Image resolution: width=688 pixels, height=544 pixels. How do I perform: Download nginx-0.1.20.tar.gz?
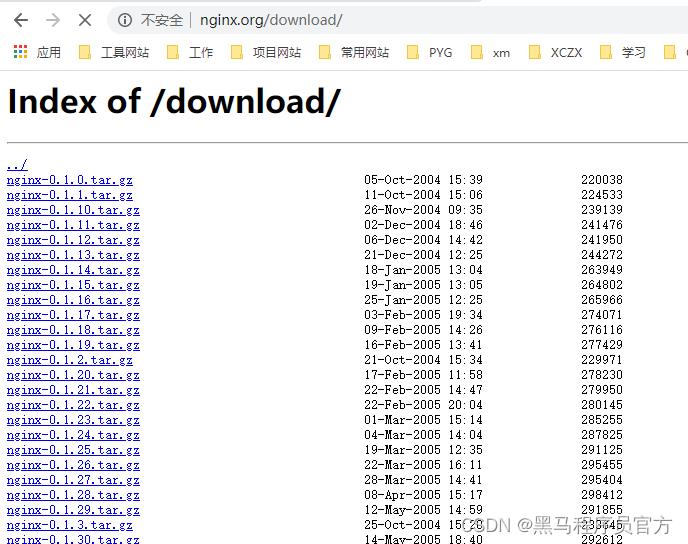73,375
